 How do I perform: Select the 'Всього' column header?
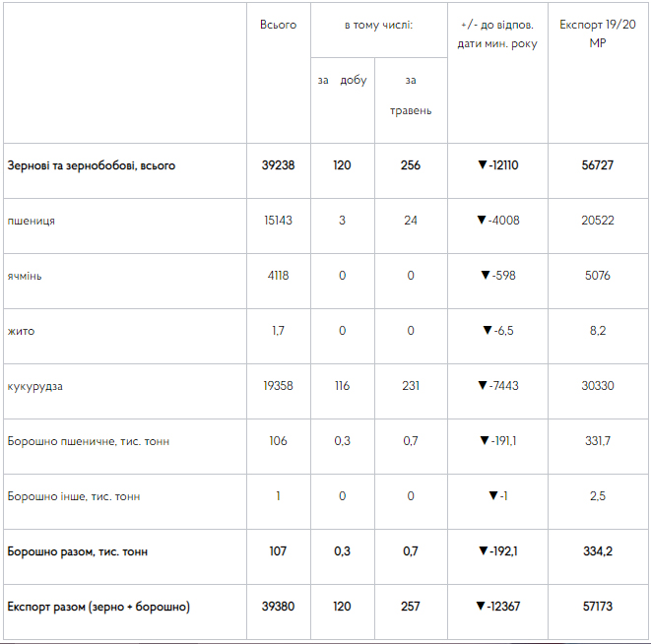(278, 25)
